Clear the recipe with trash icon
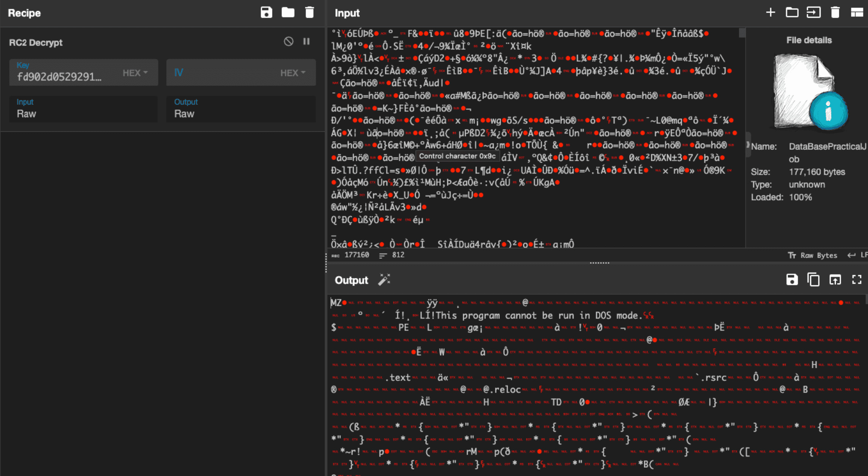 [x=310, y=12]
